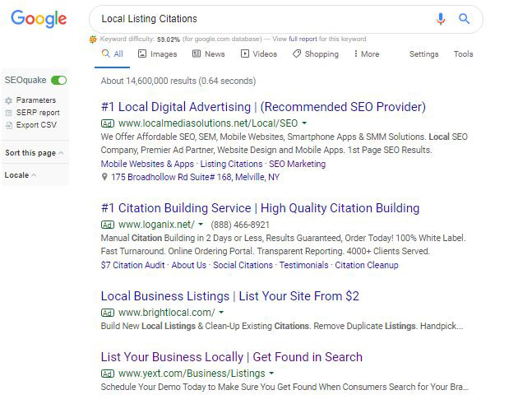Click the voice search microphone icon

pos(441,19)
